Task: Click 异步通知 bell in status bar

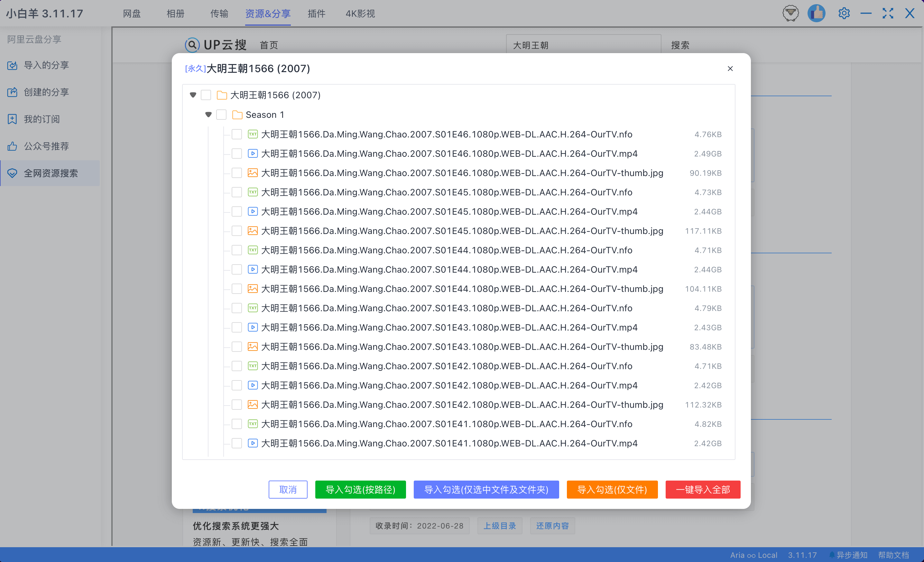Action: [848, 555]
